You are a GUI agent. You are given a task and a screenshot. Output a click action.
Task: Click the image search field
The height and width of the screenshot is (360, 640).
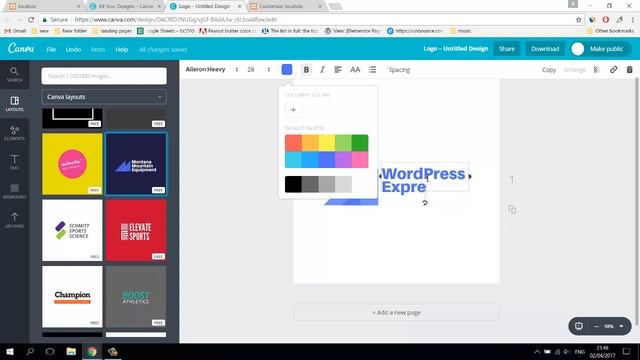click(104, 76)
